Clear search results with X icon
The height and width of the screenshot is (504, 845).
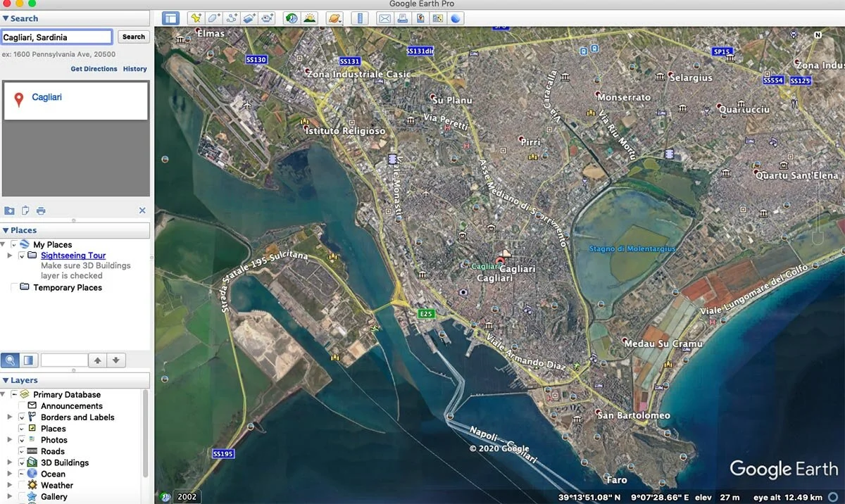(142, 210)
